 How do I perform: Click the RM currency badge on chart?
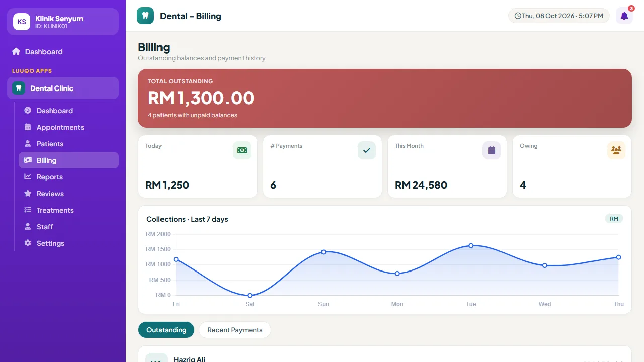point(614,219)
